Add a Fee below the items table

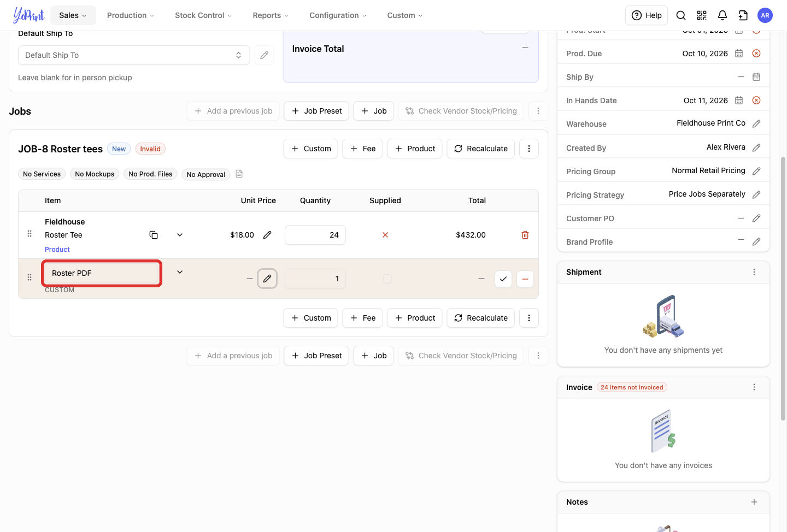(363, 318)
